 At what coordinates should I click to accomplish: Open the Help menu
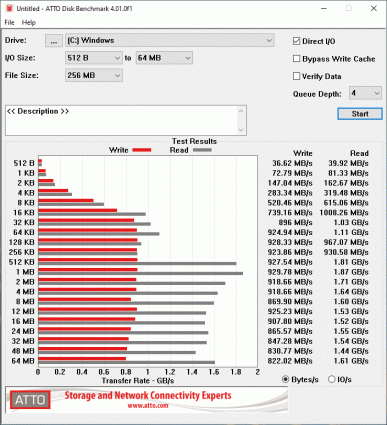click(x=29, y=23)
